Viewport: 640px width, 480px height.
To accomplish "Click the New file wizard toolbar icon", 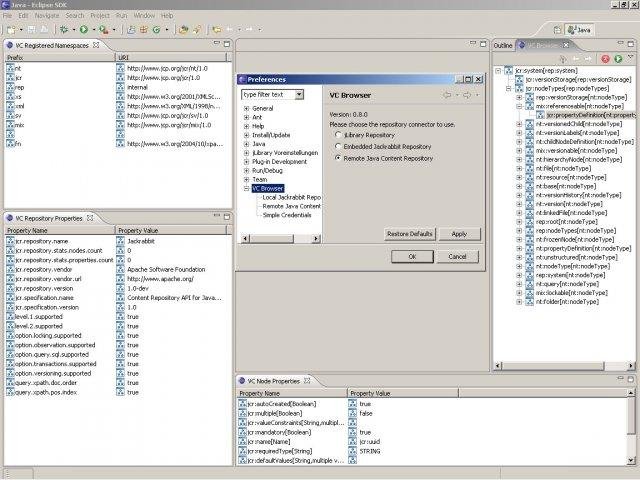I will tap(10, 30).
